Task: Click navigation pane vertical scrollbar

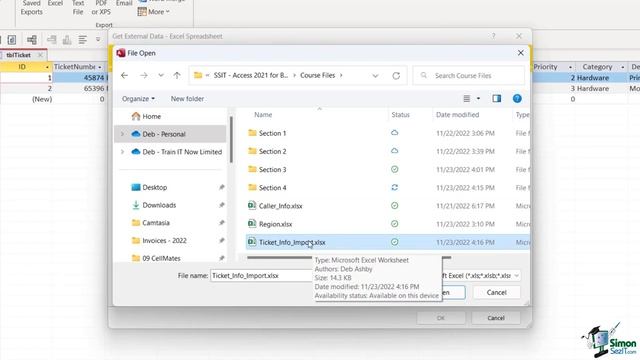Action: click(x=231, y=140)
